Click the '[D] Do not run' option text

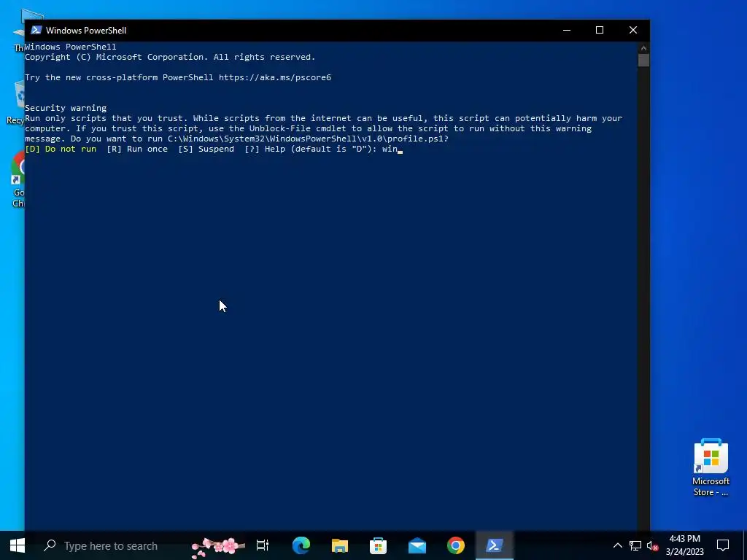point(61,149)
